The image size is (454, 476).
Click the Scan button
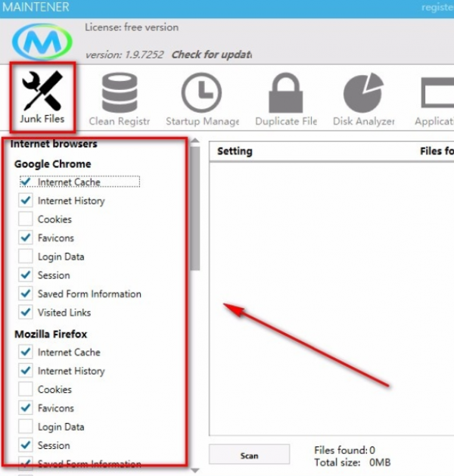pos(249,456)
